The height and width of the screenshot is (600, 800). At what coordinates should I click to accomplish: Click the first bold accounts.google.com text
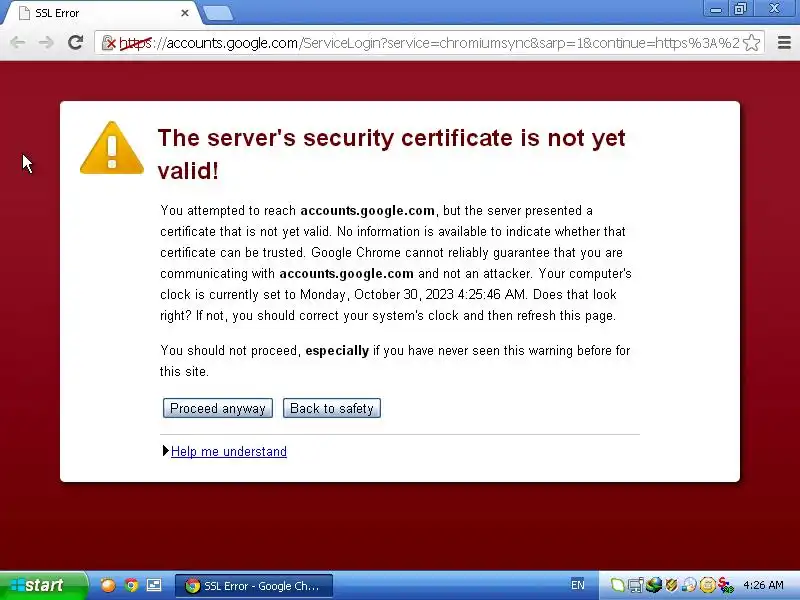[x=367, y=211]
